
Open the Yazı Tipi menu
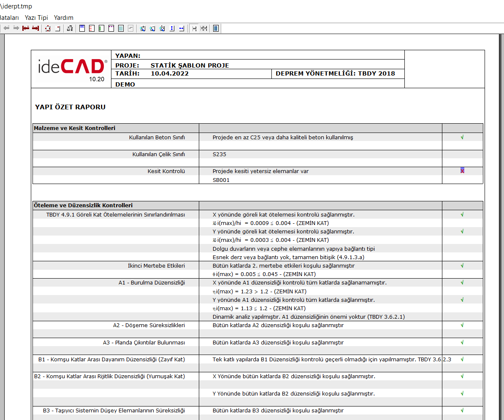tap(36, 18)
